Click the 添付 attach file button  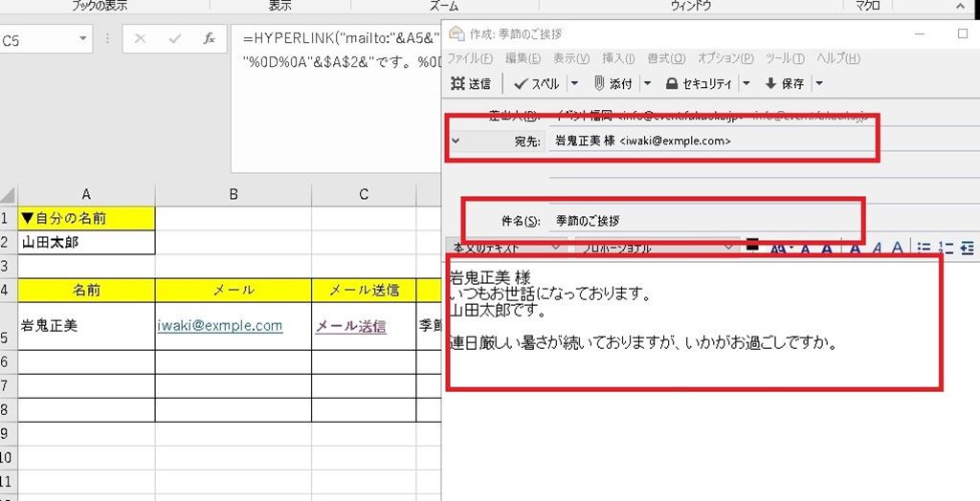click(612, 83)
